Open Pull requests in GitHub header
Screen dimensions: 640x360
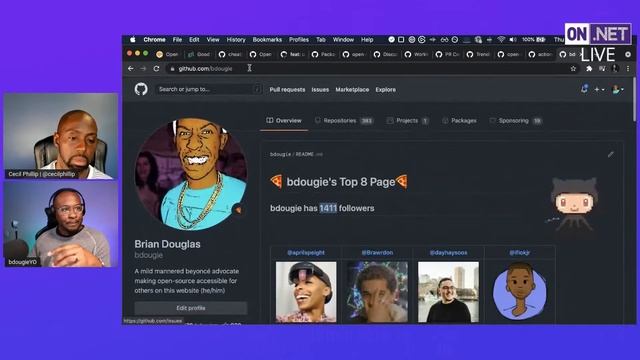click(287, 89)
